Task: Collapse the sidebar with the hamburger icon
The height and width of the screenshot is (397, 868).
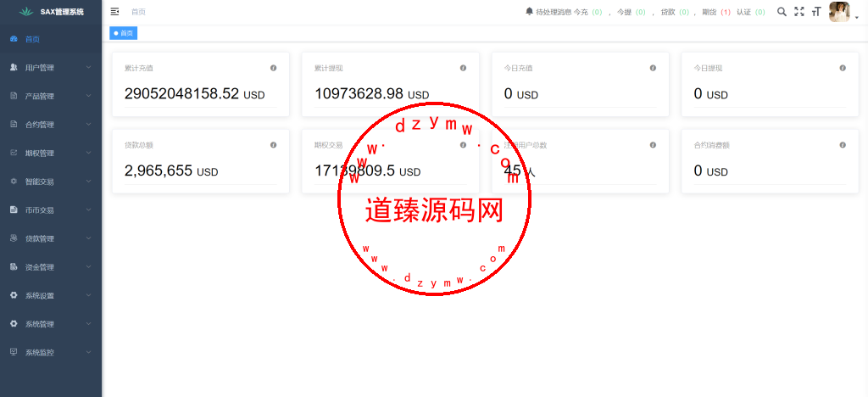Action: coord(114,12)
